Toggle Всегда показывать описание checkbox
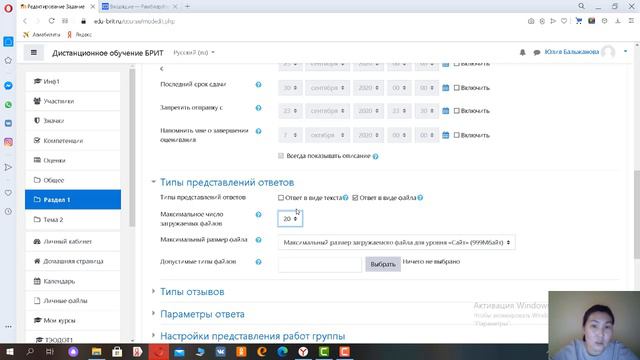The height and width of the screenshot is (360, 640). [x=281, y=156]
